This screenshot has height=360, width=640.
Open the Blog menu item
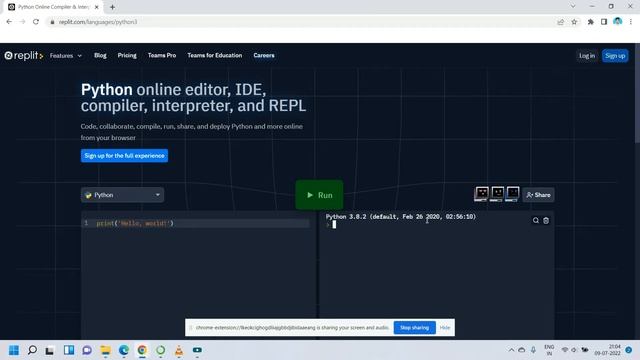[100, 56]
